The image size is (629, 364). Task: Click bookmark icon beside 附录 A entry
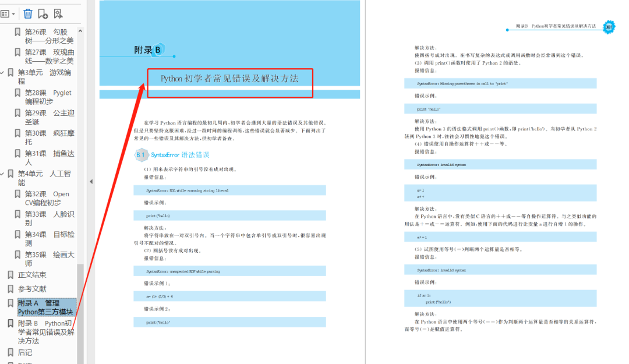click(11, 303)
